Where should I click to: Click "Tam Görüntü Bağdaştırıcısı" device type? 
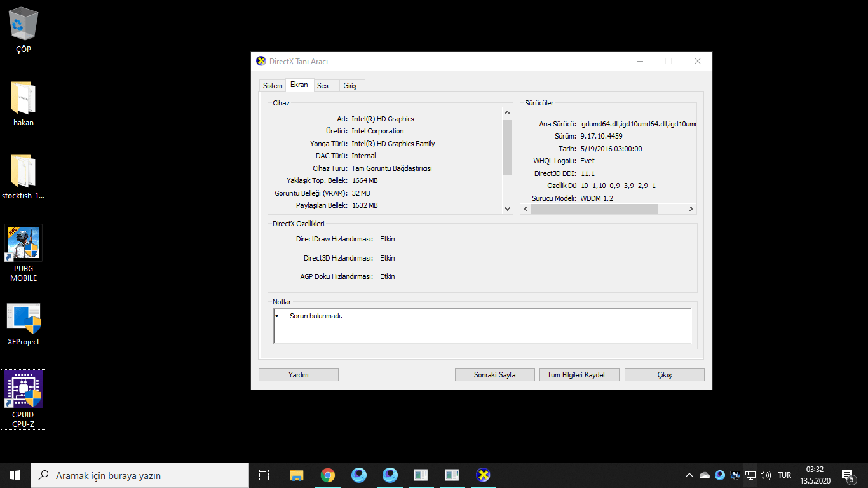[x=391, y=168]
